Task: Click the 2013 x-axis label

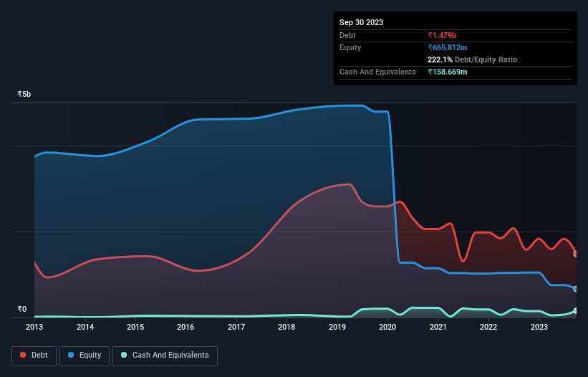Action: coord(34,327)
